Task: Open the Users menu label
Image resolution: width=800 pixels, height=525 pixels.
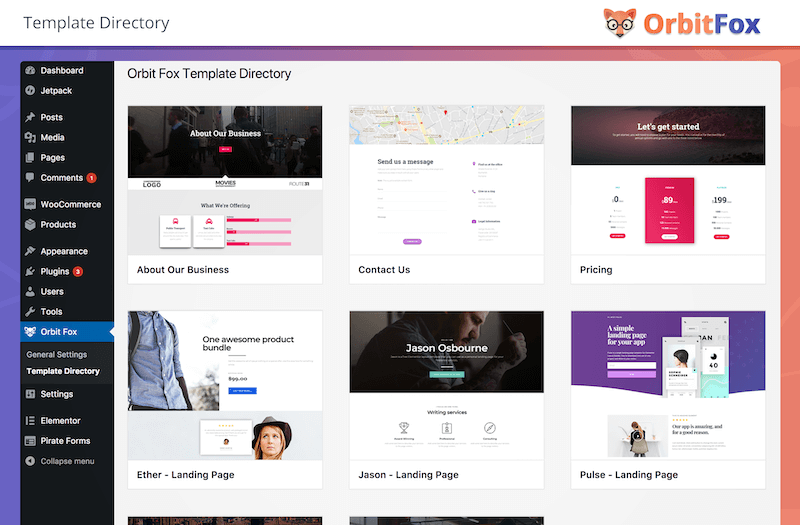Action: tap(52, 291)
